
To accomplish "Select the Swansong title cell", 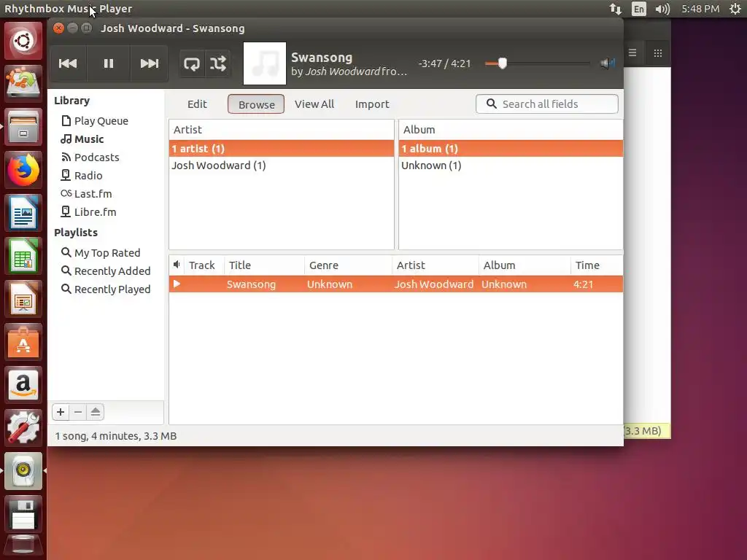I will pos(251,284).
